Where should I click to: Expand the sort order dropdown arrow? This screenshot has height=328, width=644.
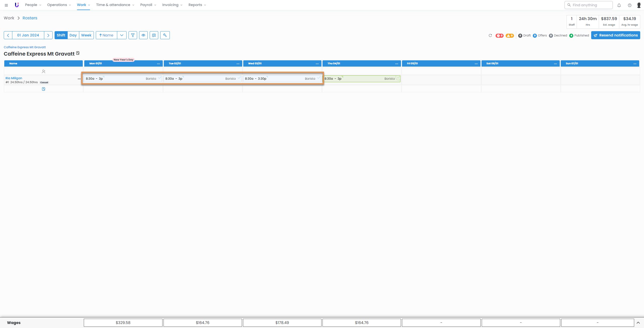122,35
